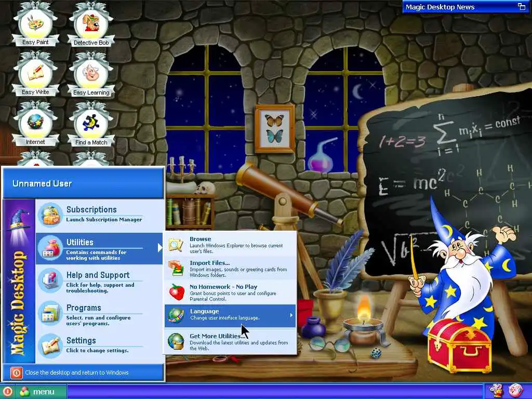Choose Import Files... in Utilities submenu
Viewport: 532px width, 399px height.
[230, 268]
